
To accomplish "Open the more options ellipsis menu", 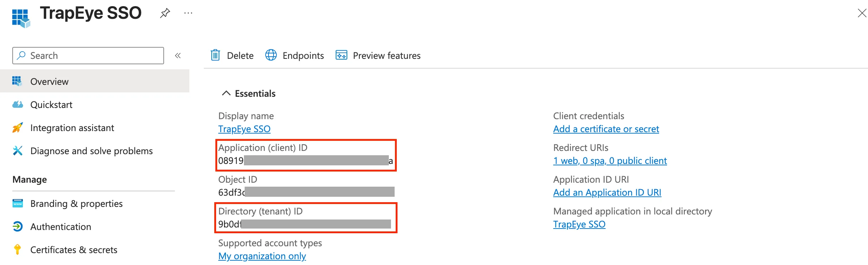I will coord(188,13).
